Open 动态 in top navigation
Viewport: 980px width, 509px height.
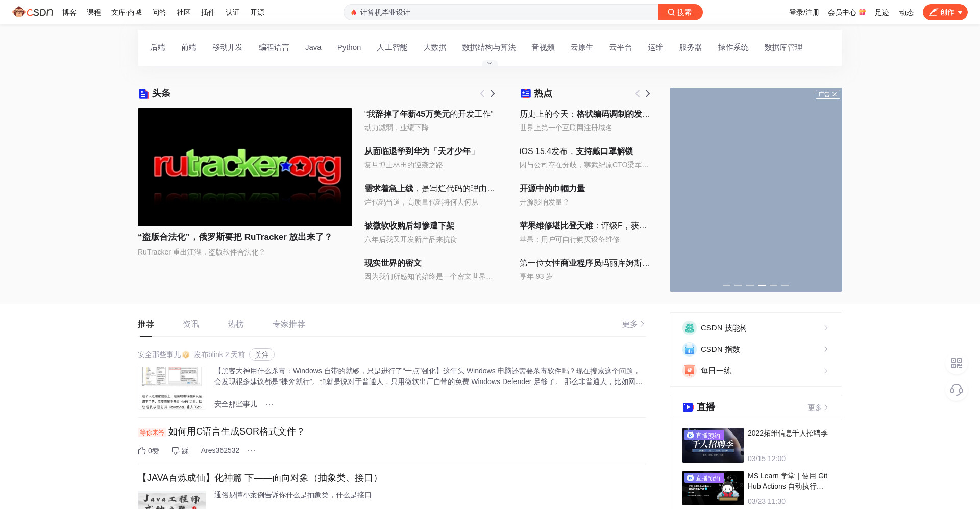coord(906,12)
